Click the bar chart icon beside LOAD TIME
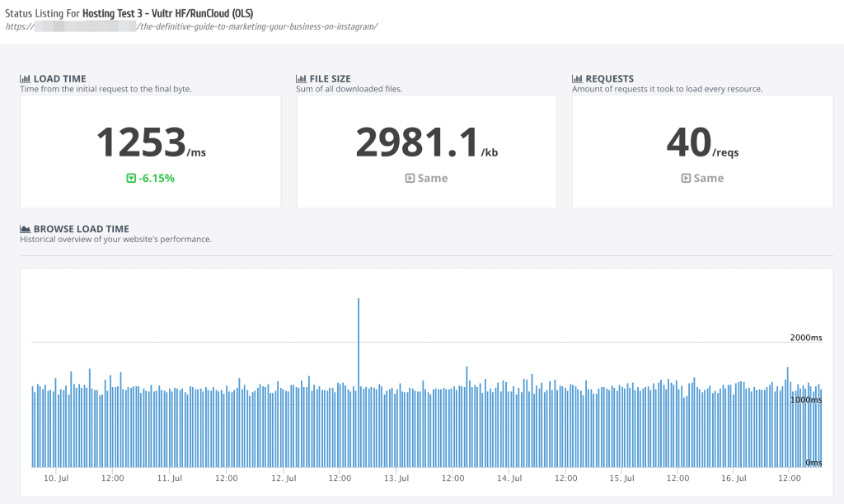The image size is (844, 504). (25, 79)
